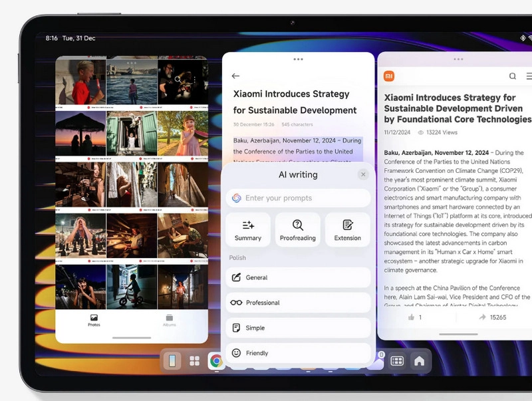Pick the Friendly polish style
The image size is (532, 401).
298,353
